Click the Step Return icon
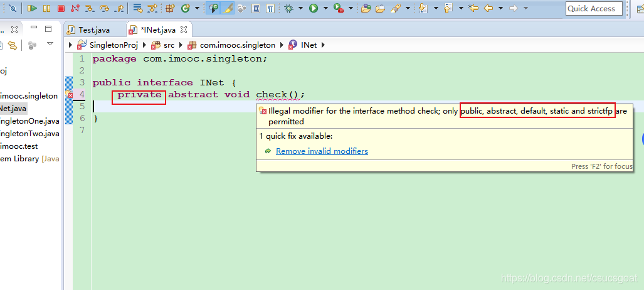This screenshot has width=644, height=290. pos(119,8)
